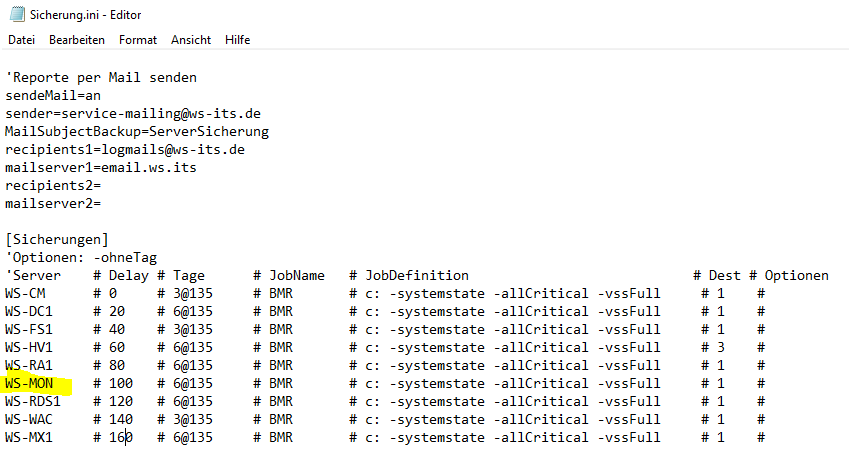This screenshot has height=460, width=849.
Task: Click the Notepad icon in title bar
Action: coord(17,14)
